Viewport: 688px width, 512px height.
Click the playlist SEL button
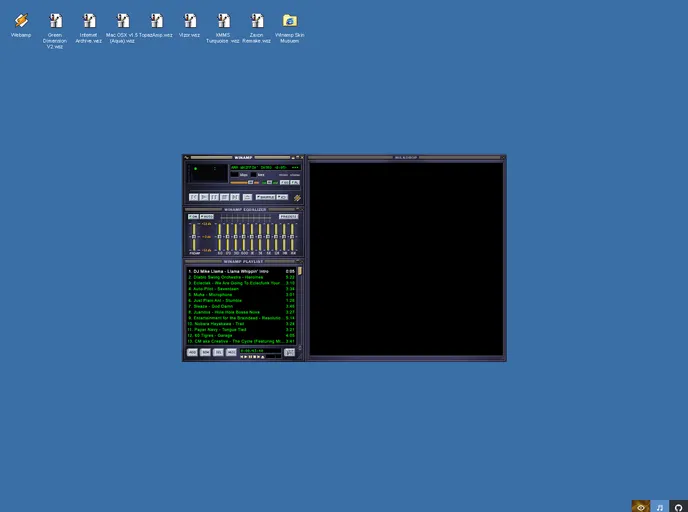218,352
